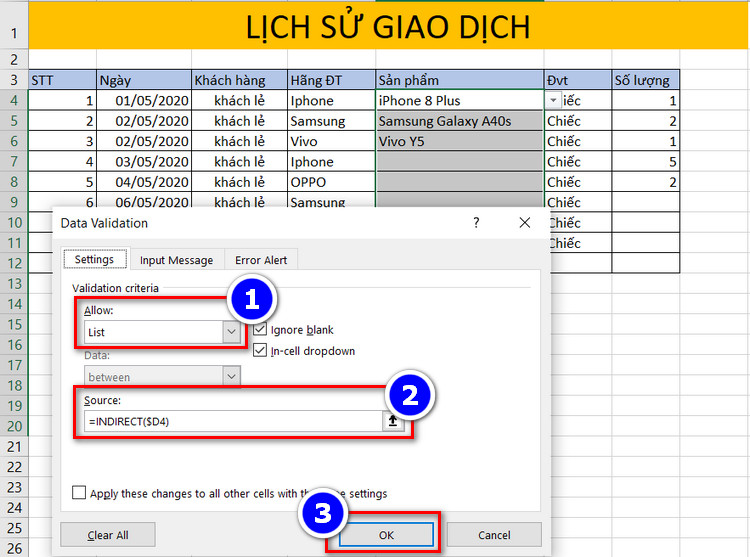The width and height of the screenshot is (750, 557).
Task: Select cell containing Vivo Y5
Action: click(460, 142)
